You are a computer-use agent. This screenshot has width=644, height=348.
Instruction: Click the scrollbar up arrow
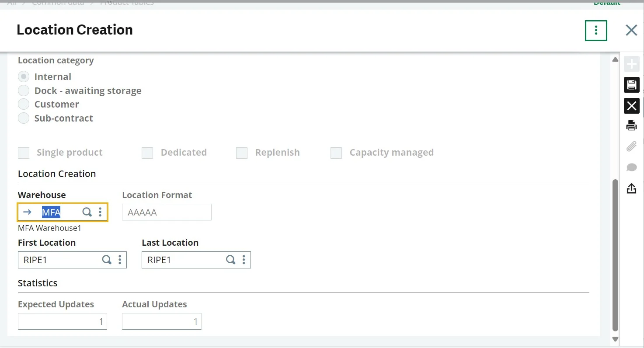[615, 60]
